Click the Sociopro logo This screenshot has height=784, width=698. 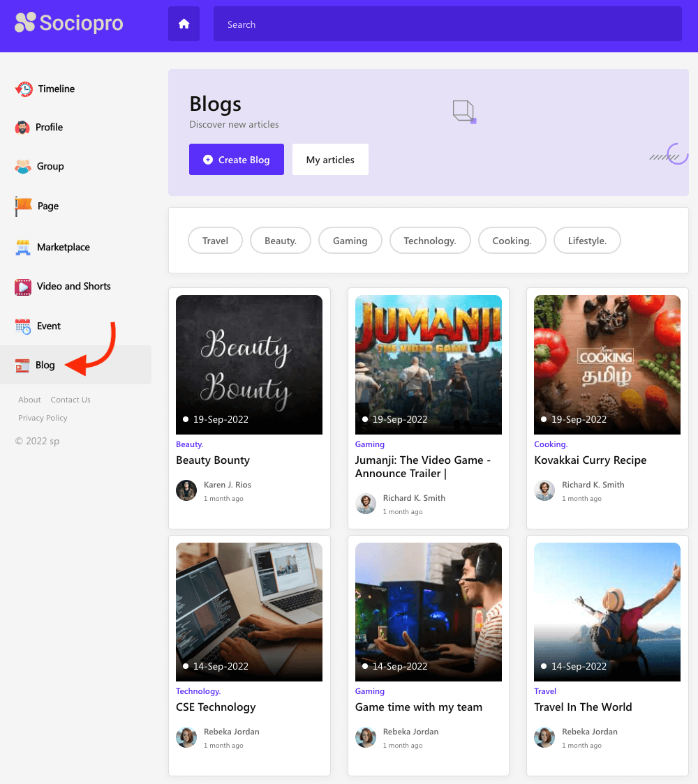(69, 23)
